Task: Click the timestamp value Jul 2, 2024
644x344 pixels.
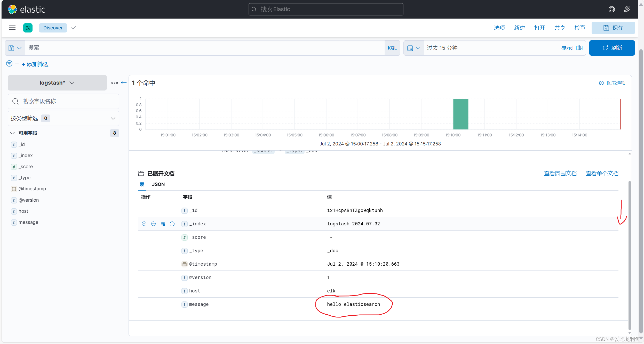Action: (363, 264)
